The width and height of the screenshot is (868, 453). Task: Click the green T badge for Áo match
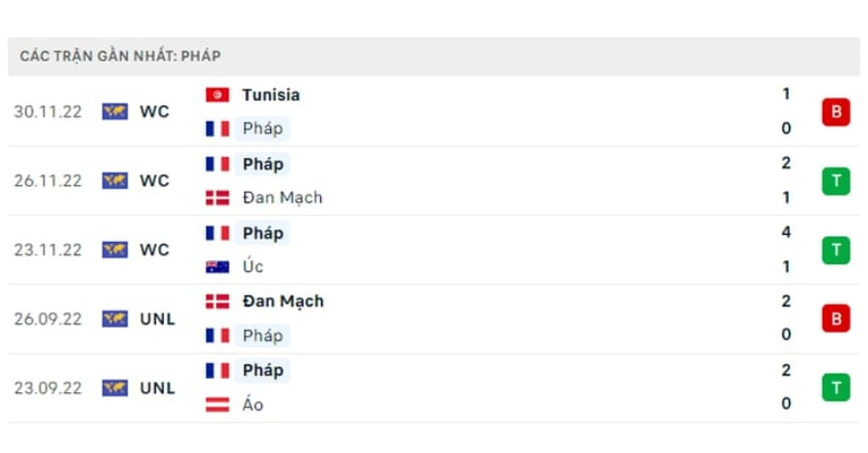click(x=836, y=387)
